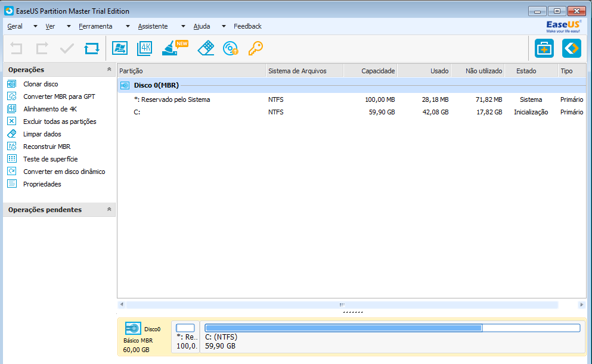Open the Ver menu
The image size is (592, 364).
pyautogui.click(x=50, y=26)
